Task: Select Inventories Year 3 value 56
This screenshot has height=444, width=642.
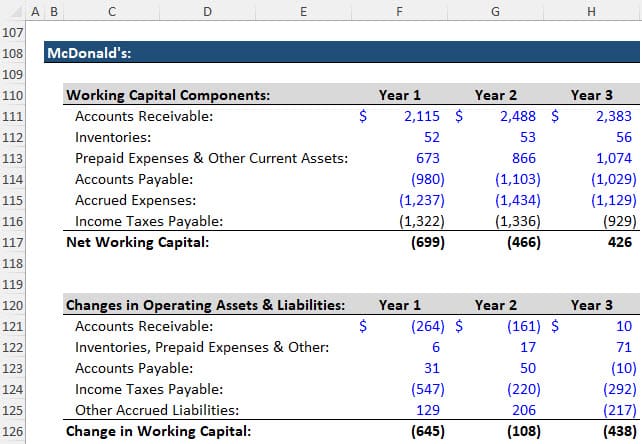Action: pos(624,137)
